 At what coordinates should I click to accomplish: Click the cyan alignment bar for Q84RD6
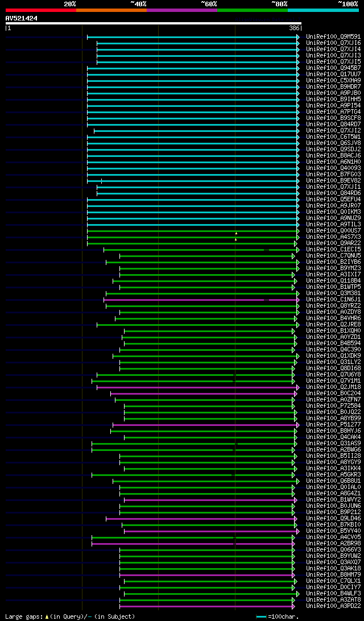(x=198, y=193)
